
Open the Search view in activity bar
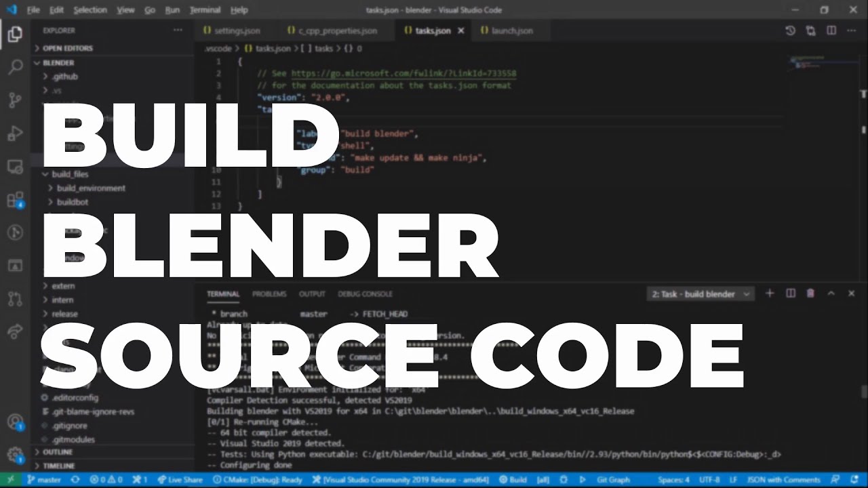(15, 67)
